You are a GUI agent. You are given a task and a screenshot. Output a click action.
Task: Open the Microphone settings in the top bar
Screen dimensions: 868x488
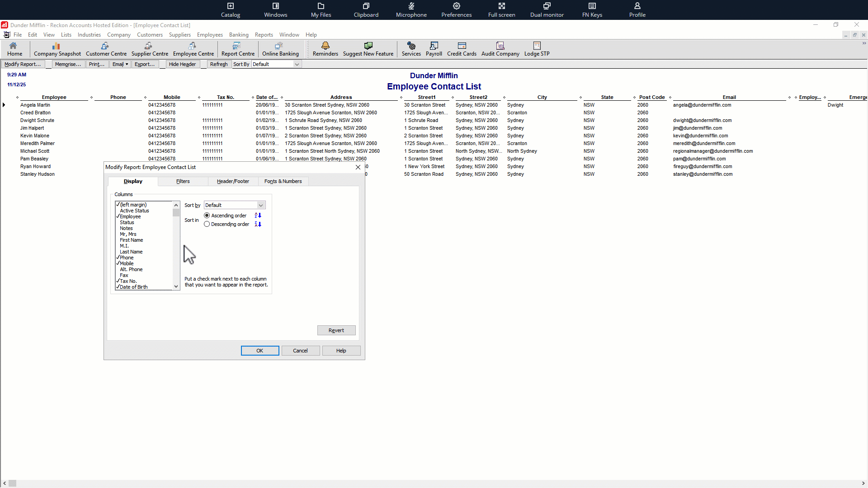(411, 9)
